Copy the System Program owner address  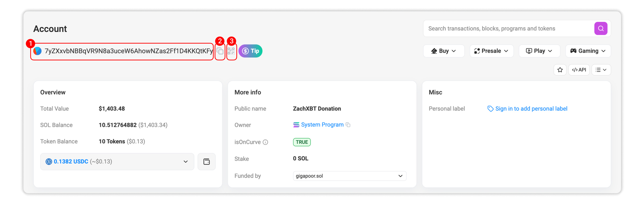click(348, 125)
